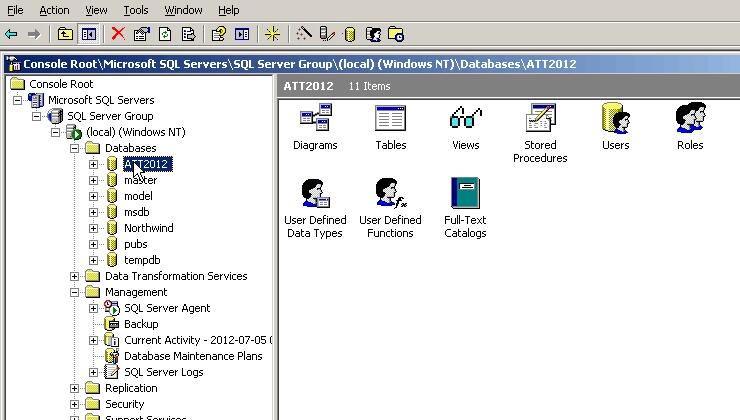Open the Help menu

228,10
